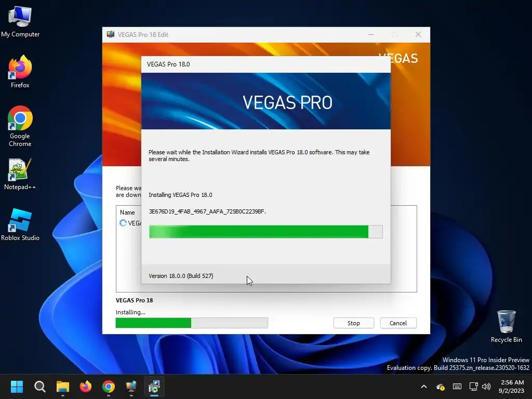Click the bold VEGAS Pro 18 label

pos(135,300)
